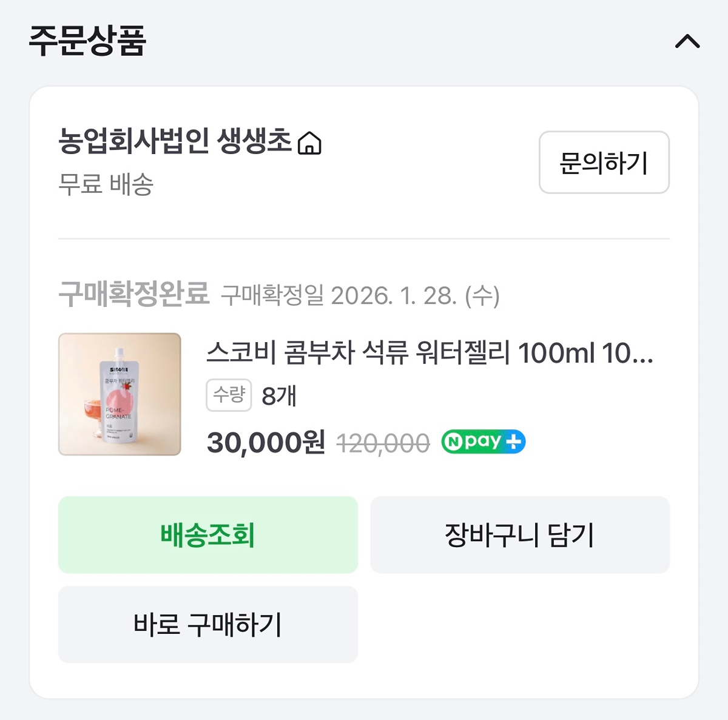728x720 pixels.
Task: Open the pomegranate jelly product thumbnail
Action: [x=120, y=394]
